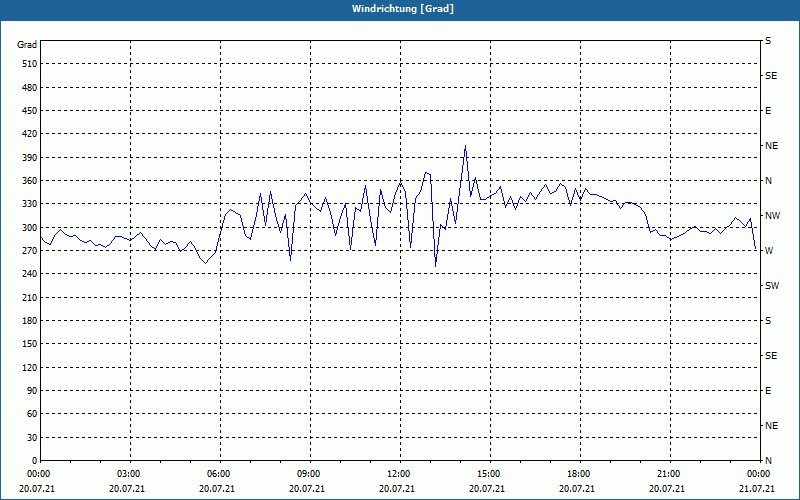Click the 330 y-axis value
Image resolution: width=800 pixels, height=500 pixels.
(30, 204)
